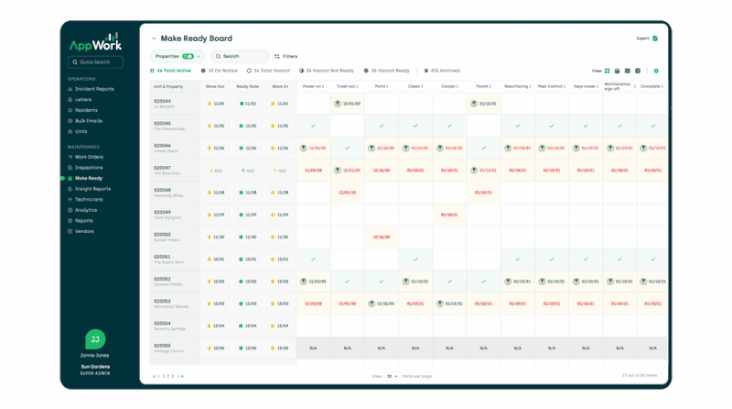The image size is (732, 409).
Task: Click Add Move Out date for unit 020047
Action: pyautogui.click(x=215, y=170)
